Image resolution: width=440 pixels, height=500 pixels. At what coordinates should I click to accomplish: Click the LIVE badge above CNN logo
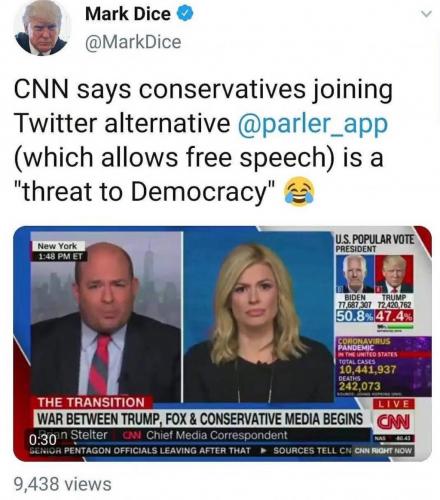(x=393, y=404)
